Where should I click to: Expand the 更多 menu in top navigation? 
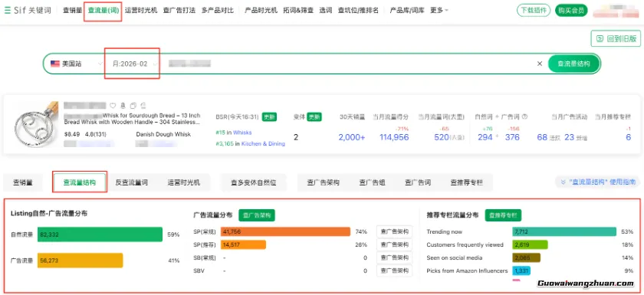coord(439,11)
